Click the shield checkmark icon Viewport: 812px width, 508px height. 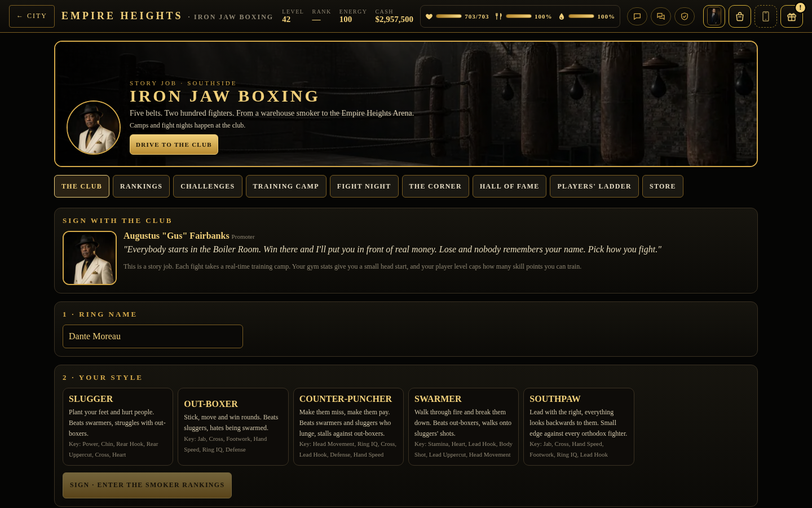click(685, 16)
